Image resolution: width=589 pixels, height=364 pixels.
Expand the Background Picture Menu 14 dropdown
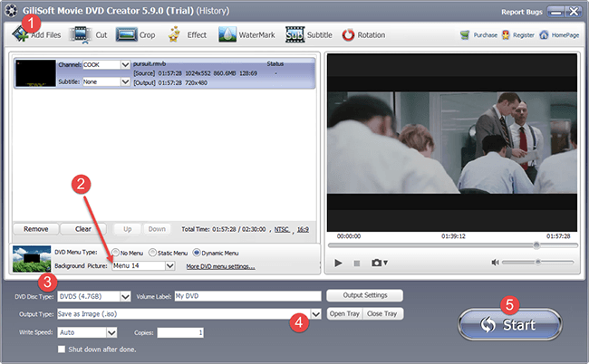170,266
